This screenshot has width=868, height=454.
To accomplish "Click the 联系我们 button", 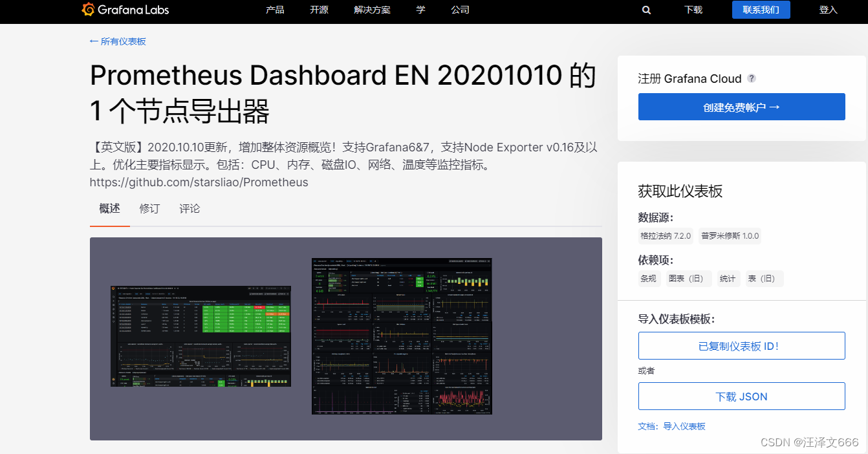I will pyautogui.click(x=761, y=10).
